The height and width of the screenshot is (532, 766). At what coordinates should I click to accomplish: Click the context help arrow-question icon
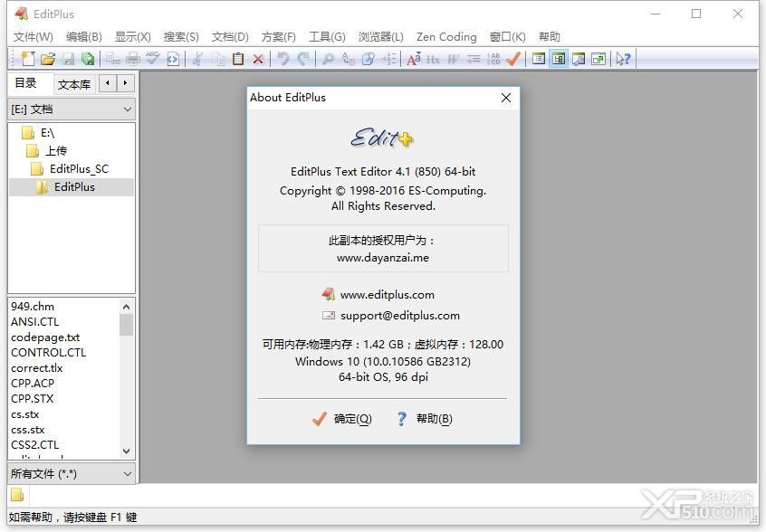click(623, 59)
